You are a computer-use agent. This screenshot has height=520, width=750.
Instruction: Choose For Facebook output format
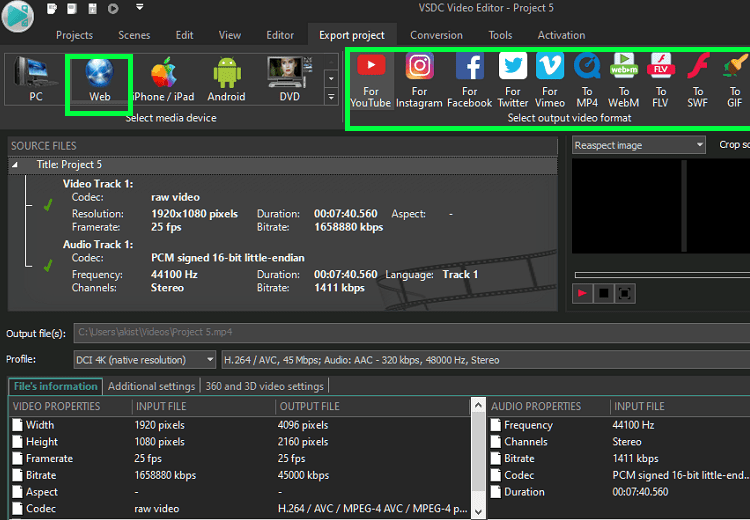coord(470,81)
